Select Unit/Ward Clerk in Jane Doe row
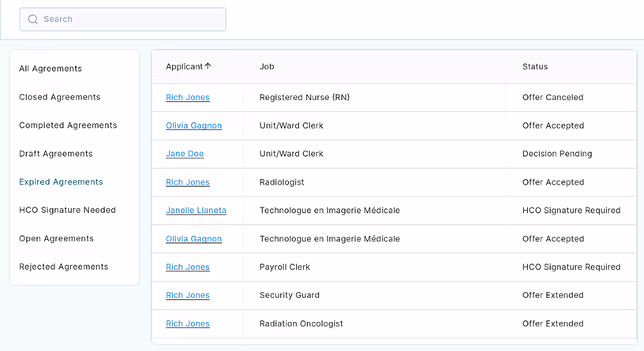The image size is (644, 351). tap(291, 154)
